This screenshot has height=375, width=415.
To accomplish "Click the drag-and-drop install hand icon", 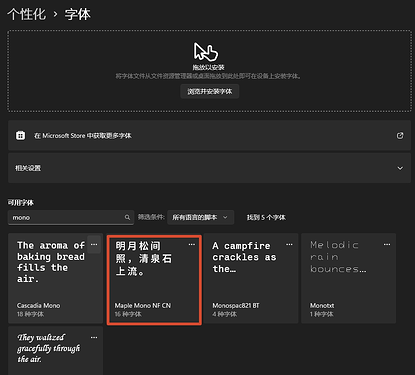I will point(206,52).
